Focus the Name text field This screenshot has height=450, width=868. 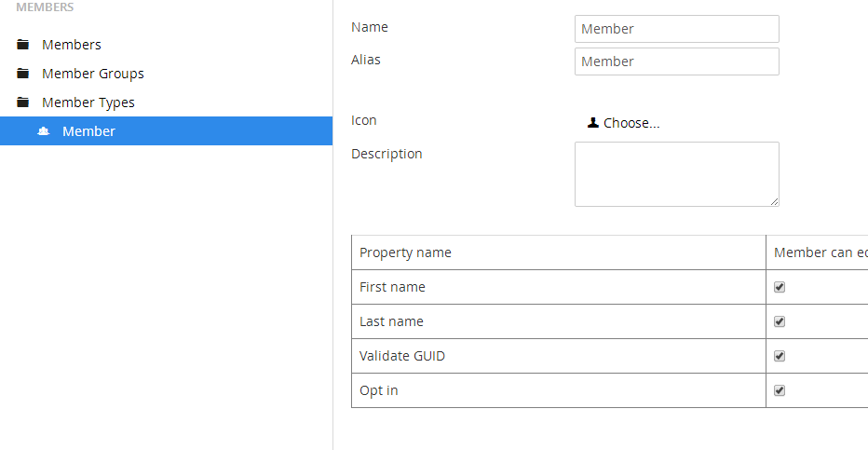click(676, 29)
